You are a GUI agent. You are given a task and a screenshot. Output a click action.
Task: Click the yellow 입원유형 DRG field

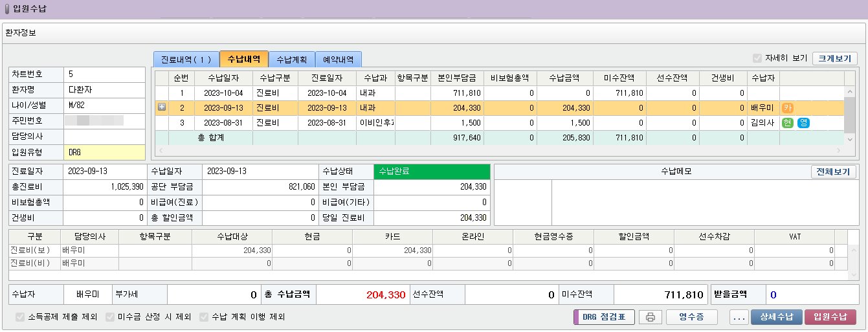[x=104, y=152]
